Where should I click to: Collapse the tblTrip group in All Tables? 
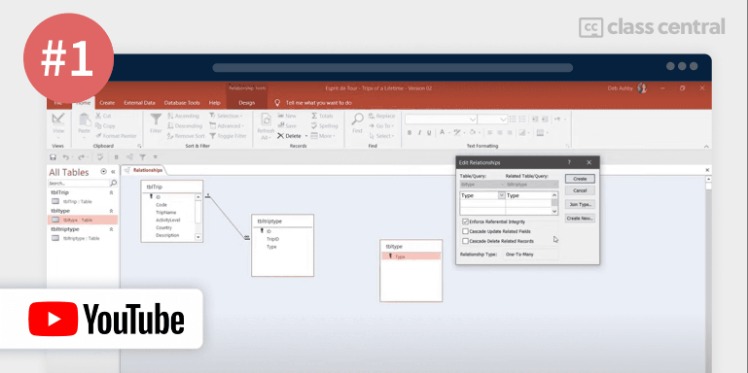[x=111, y=193]
